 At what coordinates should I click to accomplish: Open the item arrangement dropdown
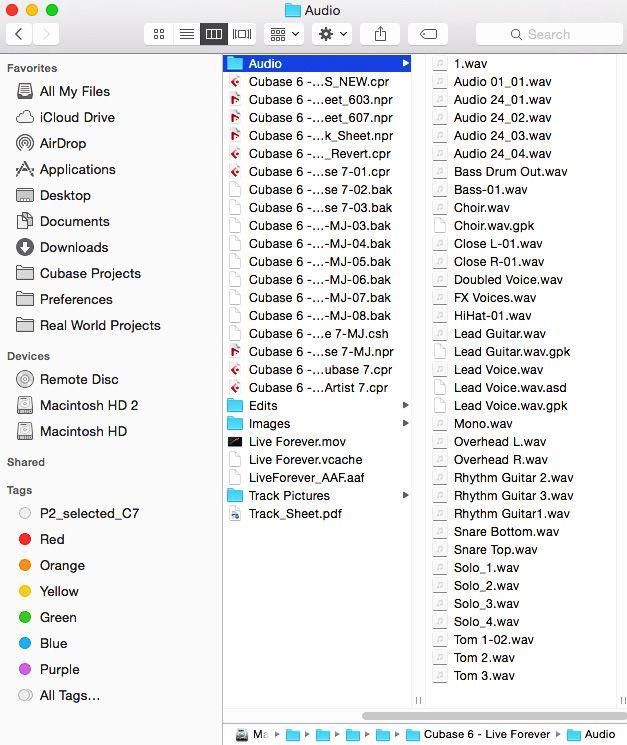[284, 34]
